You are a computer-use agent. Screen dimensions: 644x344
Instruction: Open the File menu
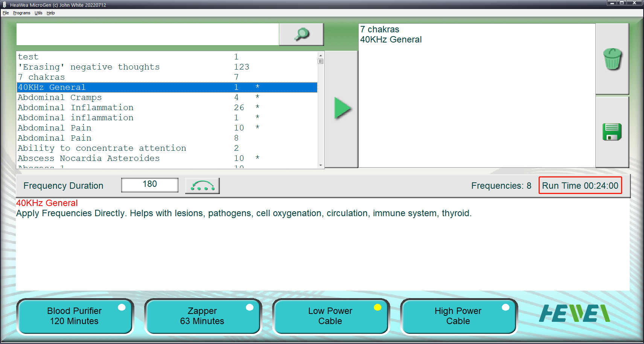coord(6,13)
